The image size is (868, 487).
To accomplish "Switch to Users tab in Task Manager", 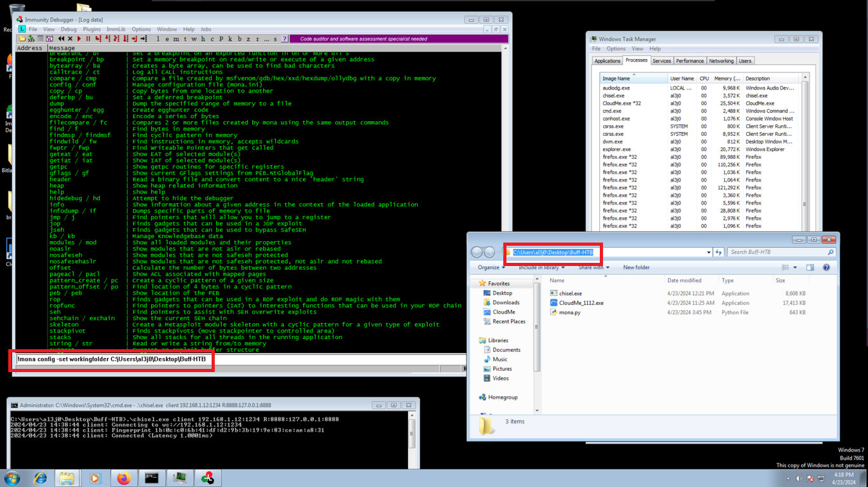I will [x=745, y=61].
